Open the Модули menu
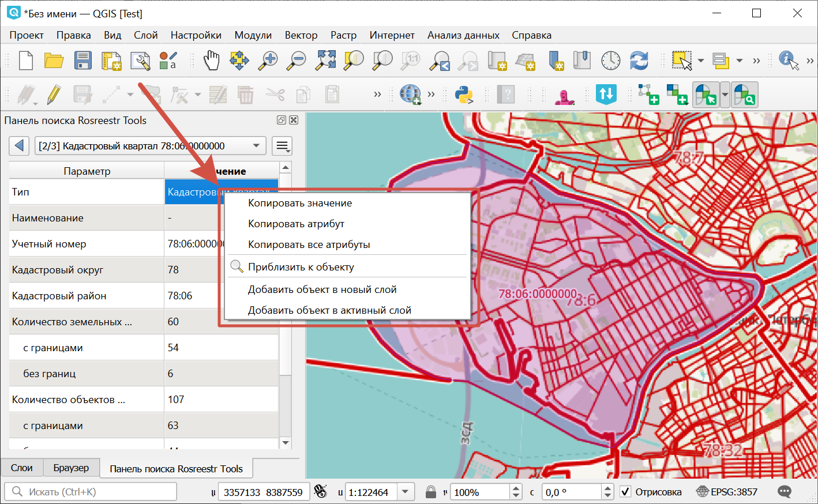 253,35
